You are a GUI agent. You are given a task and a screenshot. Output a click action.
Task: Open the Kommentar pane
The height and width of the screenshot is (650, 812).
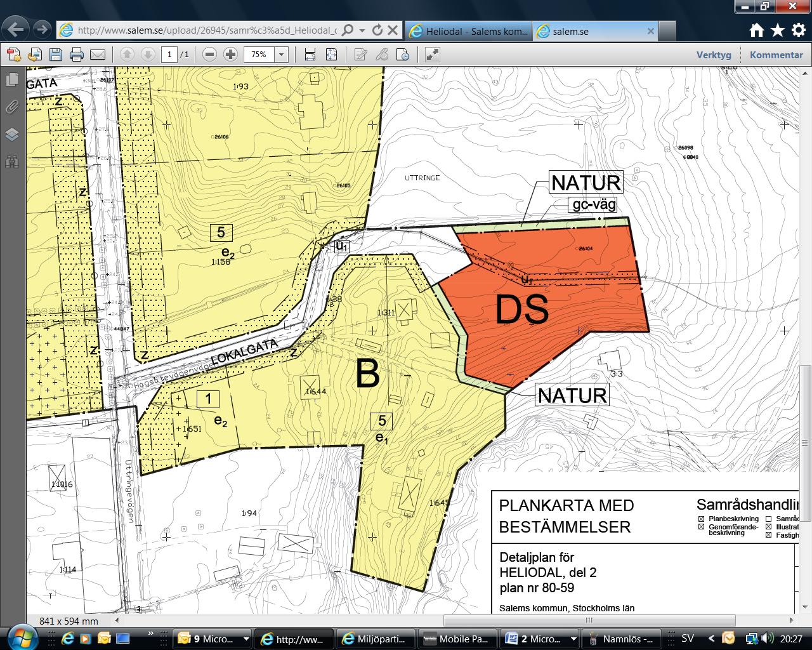[776, 55]
